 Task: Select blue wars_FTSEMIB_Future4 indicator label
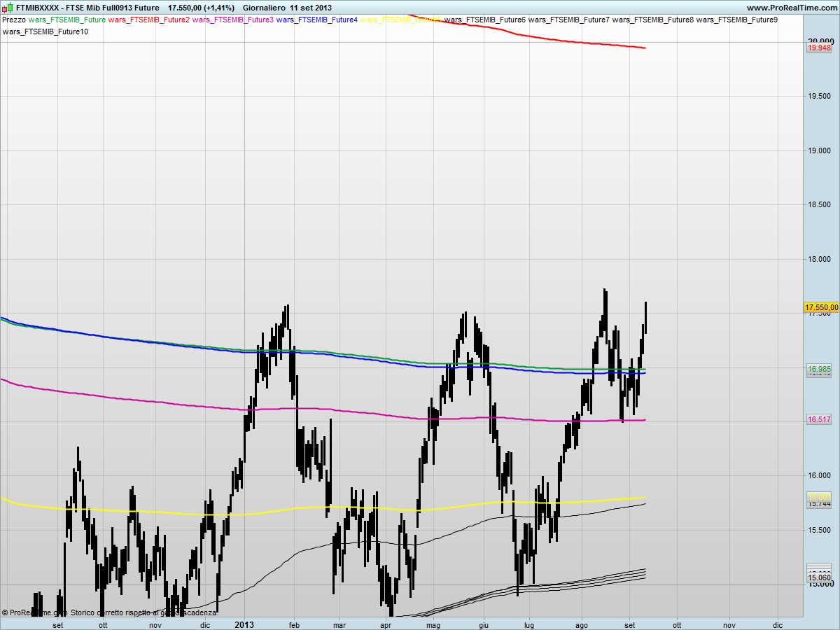317,20
